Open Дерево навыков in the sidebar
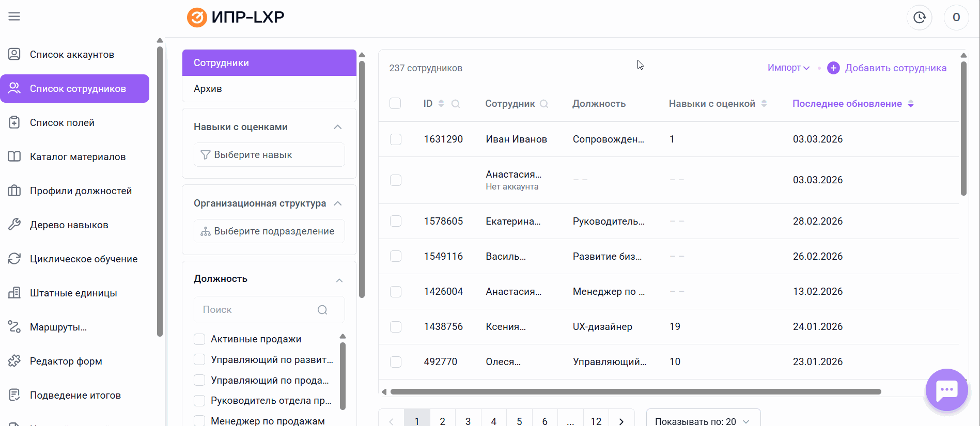This screenshot has height=426, width=980. 69,225
